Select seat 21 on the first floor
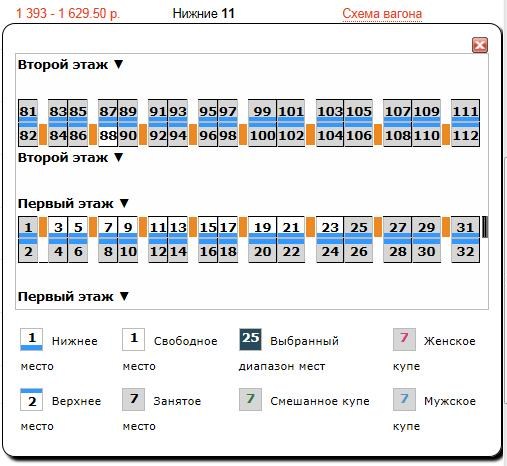The height and width of the screenshot is (466, 507). tap(291, 227)
